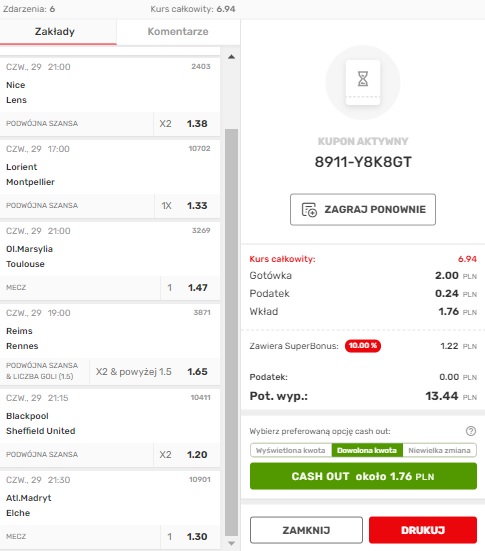Click the replay coupon icon in Zagraj Ponownie
This screenshot has height=551, width=485.
[309, 210]
